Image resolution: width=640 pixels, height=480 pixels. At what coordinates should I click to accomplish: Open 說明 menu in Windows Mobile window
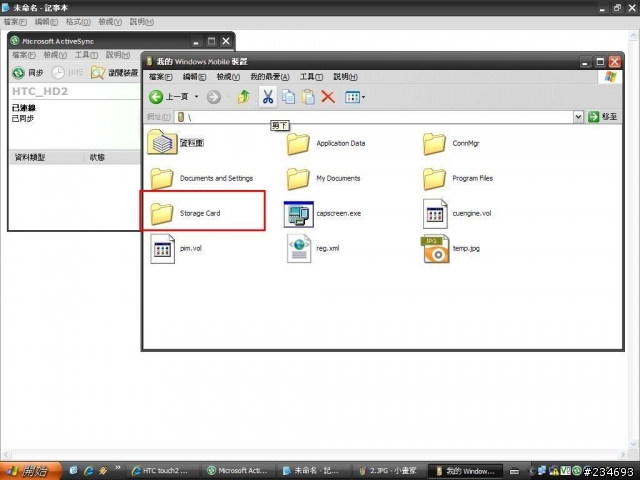click(x=345, y=77)
